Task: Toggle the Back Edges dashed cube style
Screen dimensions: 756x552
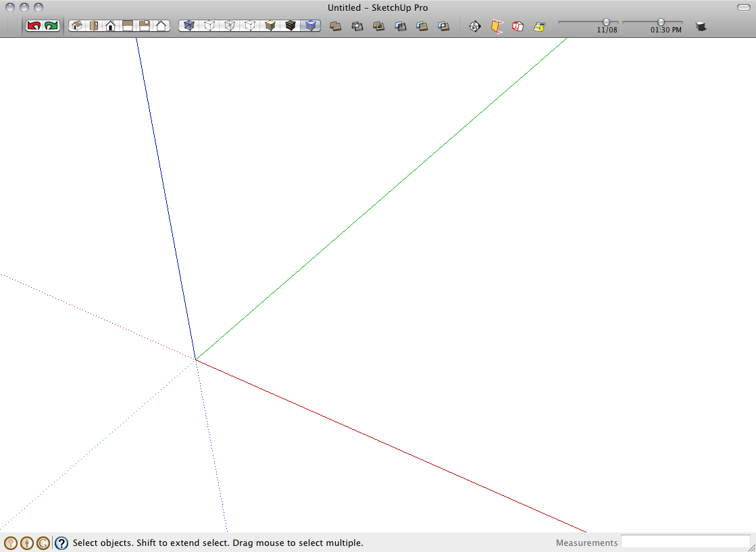Action: click(209, 26)
